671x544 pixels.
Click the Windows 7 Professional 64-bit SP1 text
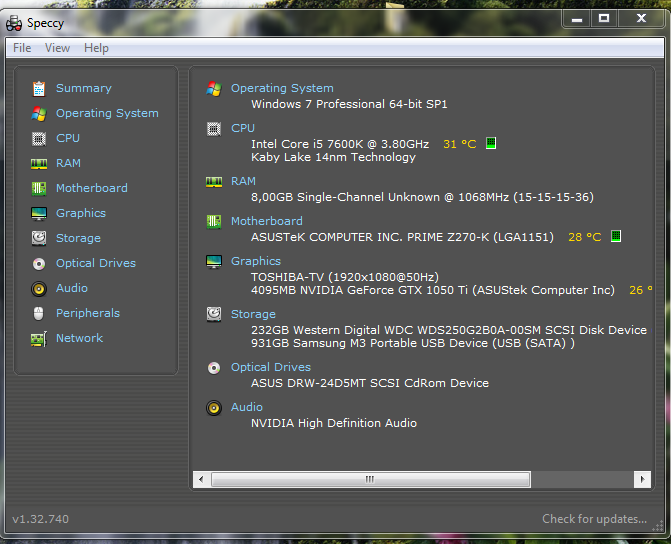click(x=349, y=104)
